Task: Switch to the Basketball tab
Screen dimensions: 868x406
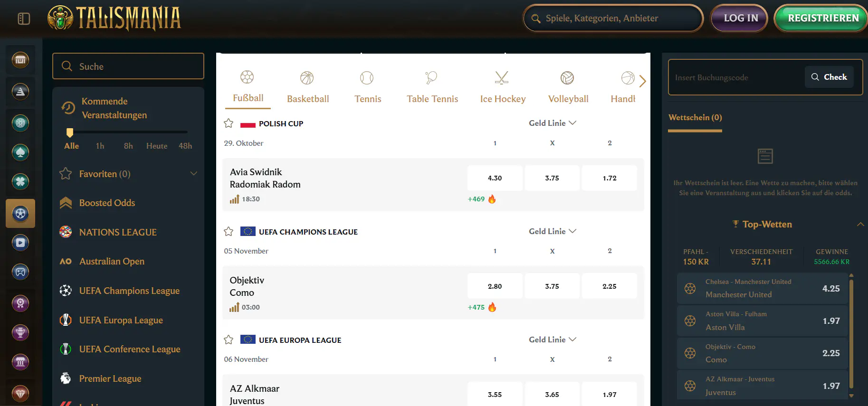Action: pos(308,87)
